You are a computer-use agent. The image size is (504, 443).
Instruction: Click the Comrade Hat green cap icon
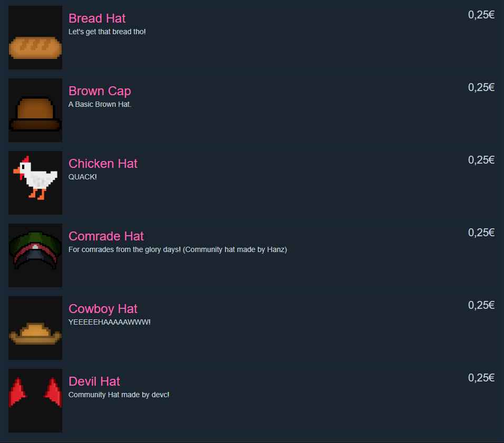[35, 255]
